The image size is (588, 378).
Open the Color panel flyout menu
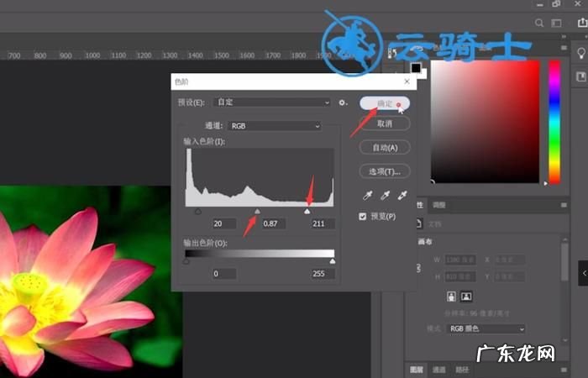point(564,48)
